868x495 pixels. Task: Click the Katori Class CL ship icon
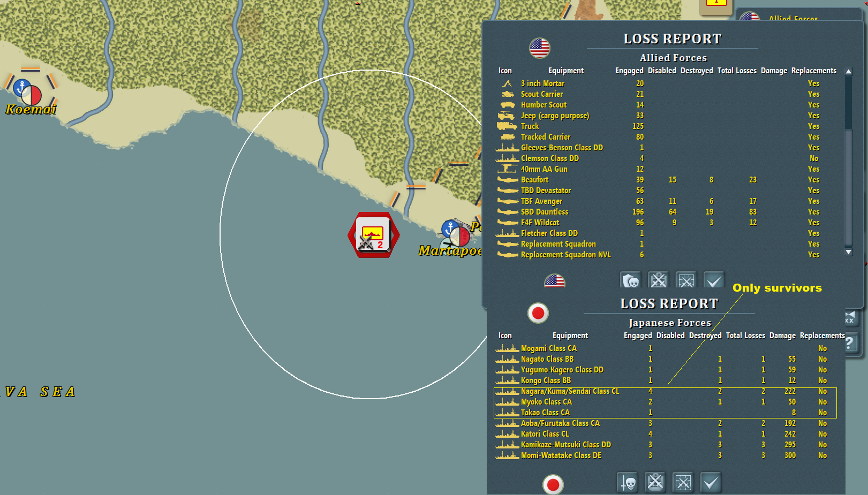pyautogui.click(x=507, y=434)
